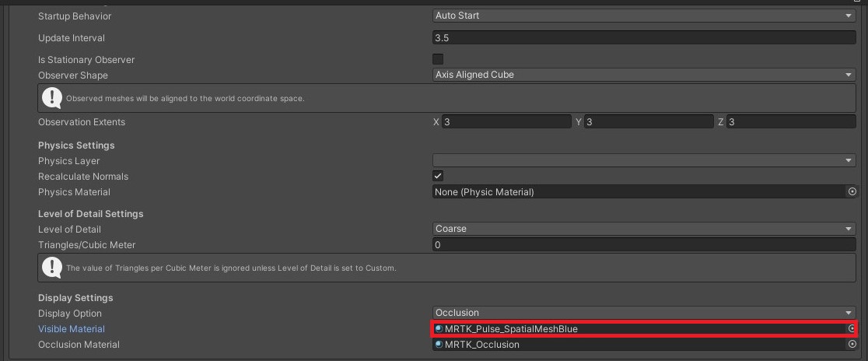
Task: Open the Observer Shape dropdown
Action: tap(644, 74)
